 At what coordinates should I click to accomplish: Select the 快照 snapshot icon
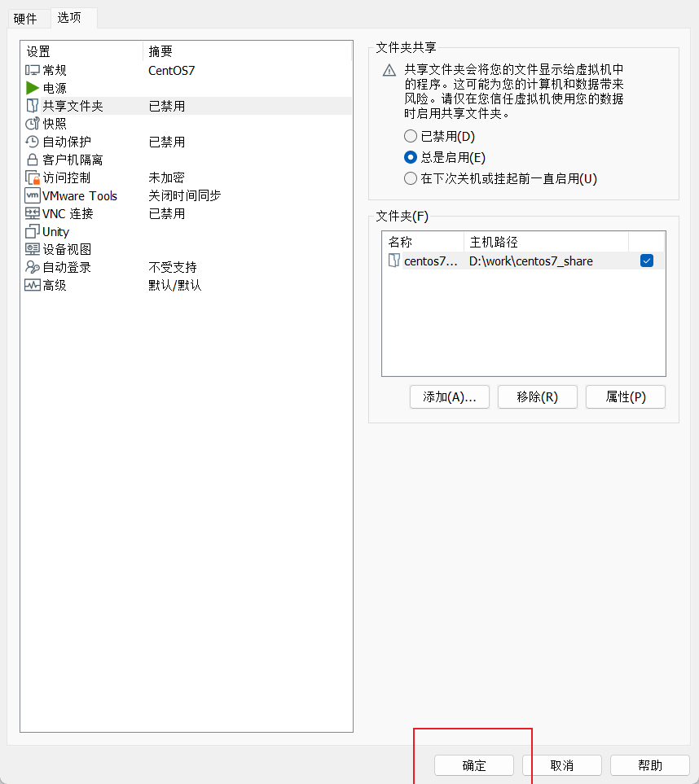tap(33, 124)
